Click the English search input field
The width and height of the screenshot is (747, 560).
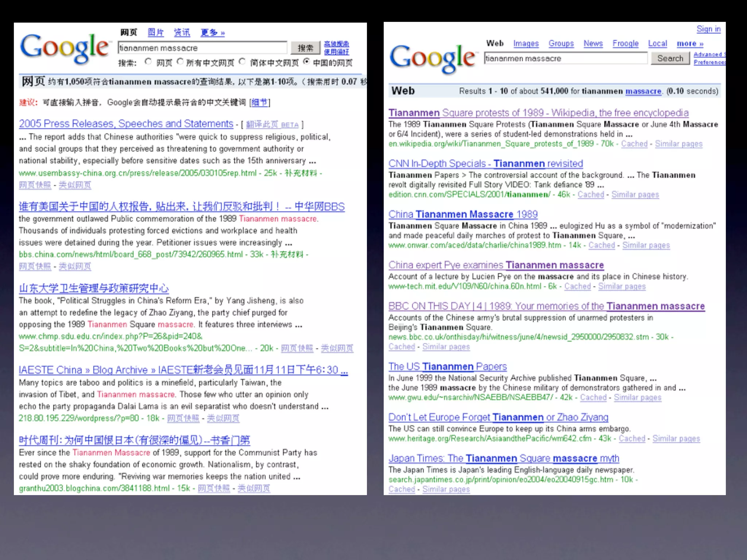point(565,58)
